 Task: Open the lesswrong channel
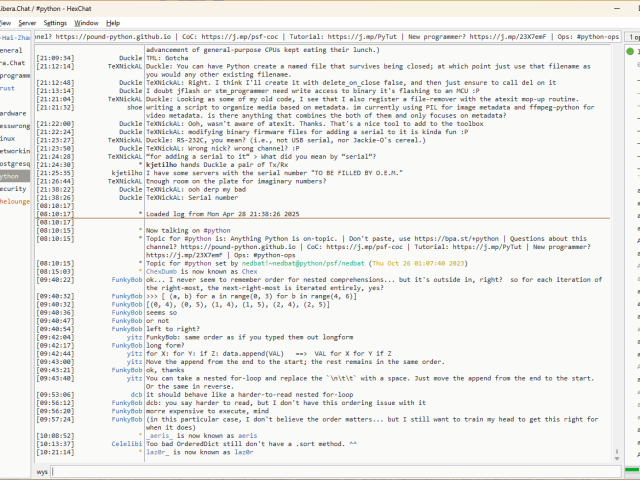(x=14, y=126)
